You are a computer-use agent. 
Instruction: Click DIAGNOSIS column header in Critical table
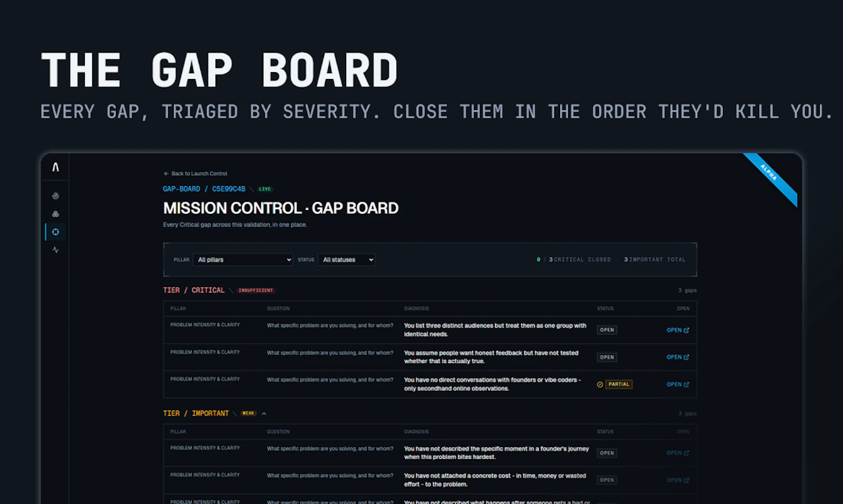416,309
